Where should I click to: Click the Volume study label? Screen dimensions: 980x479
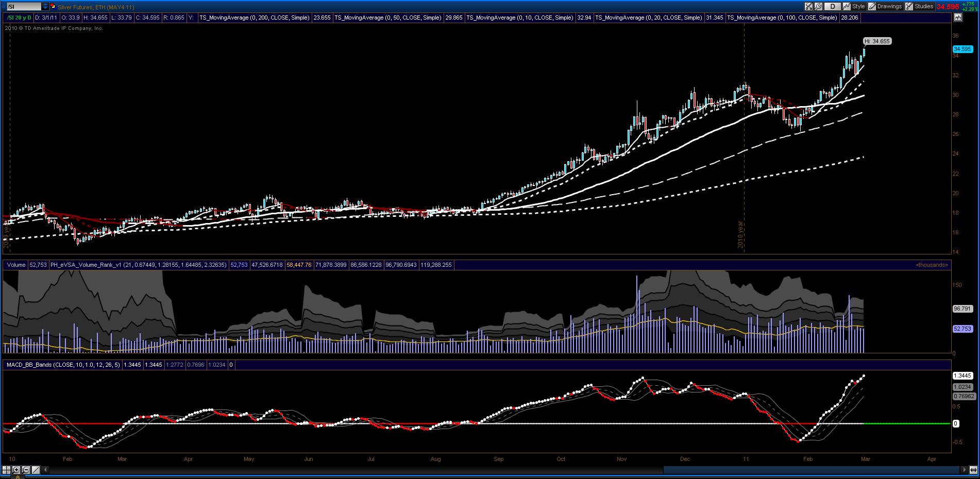point(16,265)
